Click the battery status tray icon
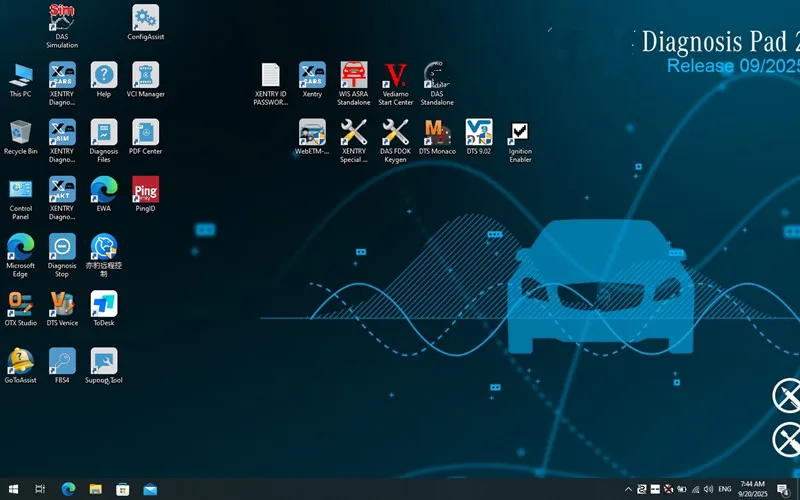800x500 pixels. coord(682,489)
